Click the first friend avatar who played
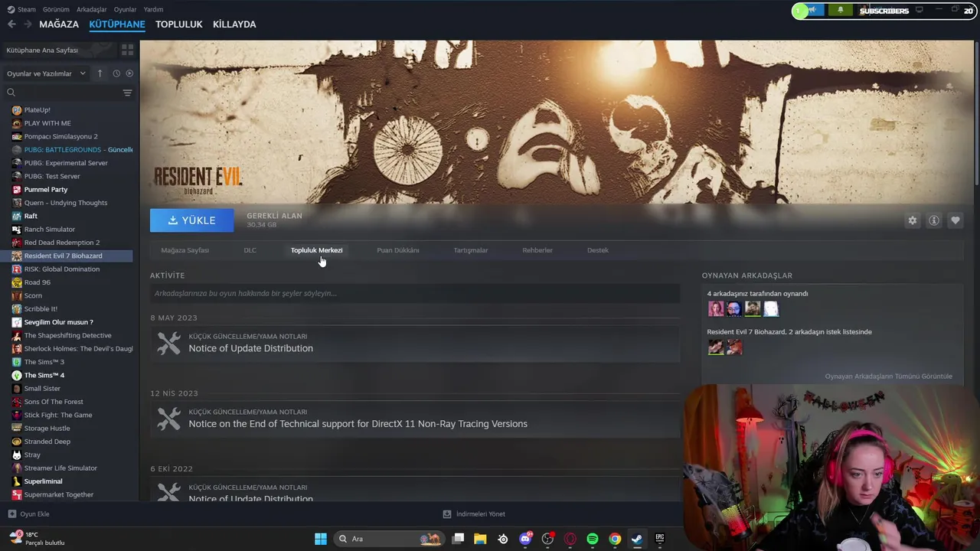The width and height of the screenshot is (980, 551). (x=716, y=308)
